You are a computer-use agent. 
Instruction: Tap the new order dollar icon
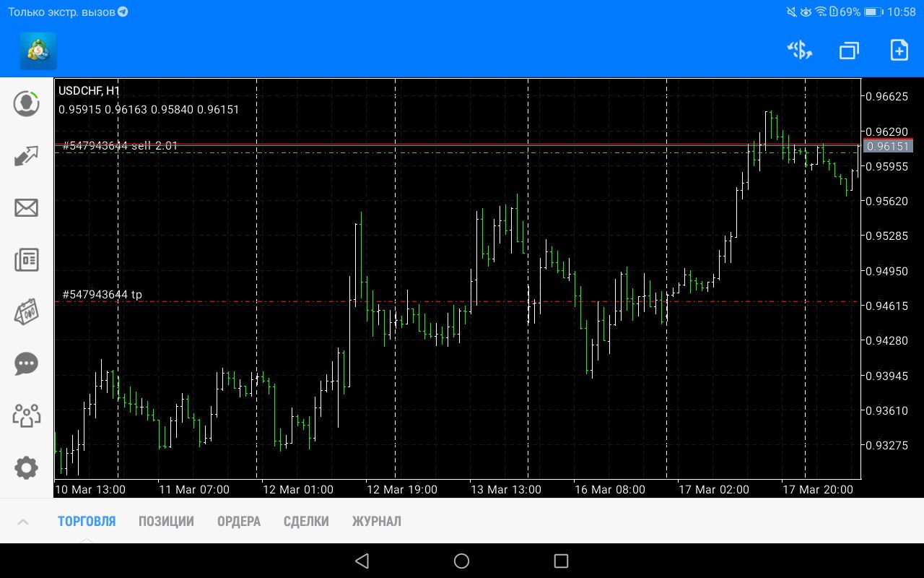click(x=800, y=51)
